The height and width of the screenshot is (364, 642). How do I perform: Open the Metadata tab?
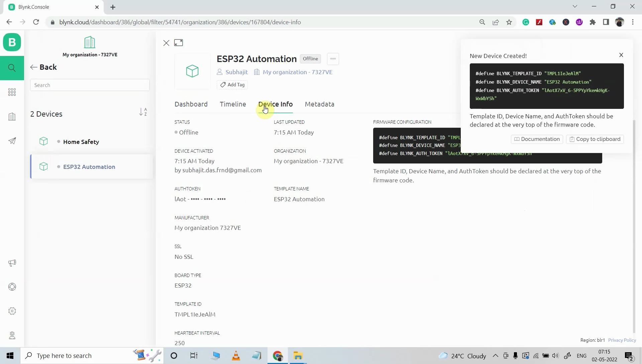319,104
